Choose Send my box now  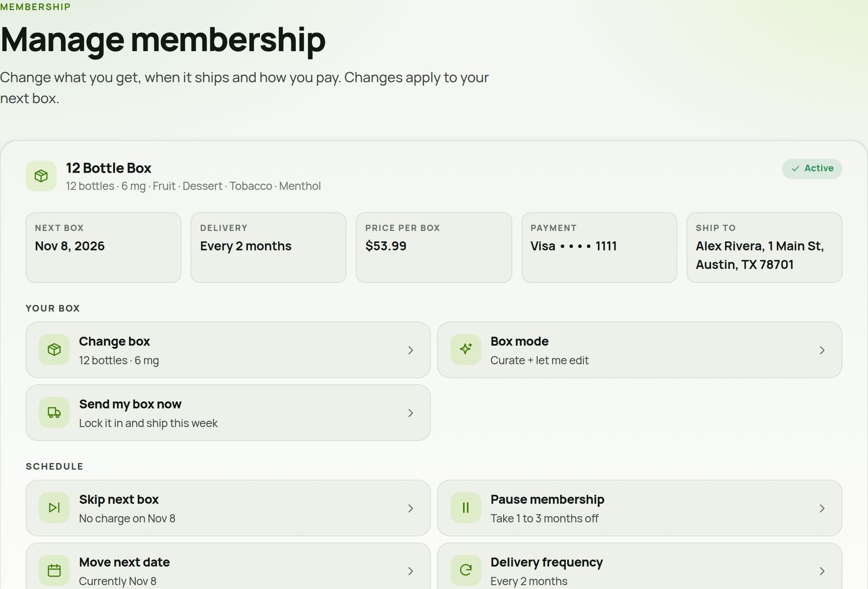(228, 413)
